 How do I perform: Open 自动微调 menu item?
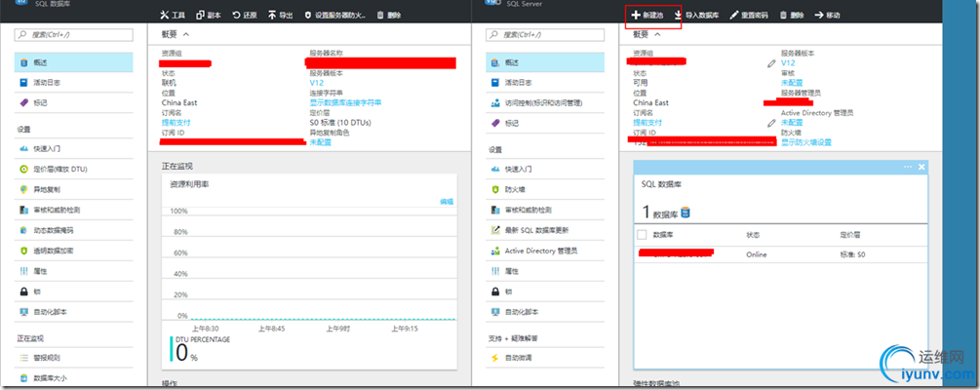[x=545, y=358]
